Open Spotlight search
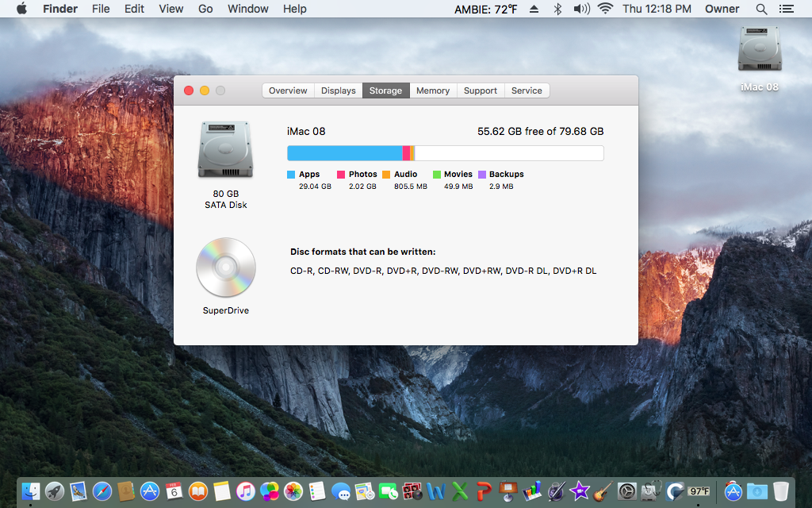This screenshot has height=508, width=812. click(x=761, y=9)
